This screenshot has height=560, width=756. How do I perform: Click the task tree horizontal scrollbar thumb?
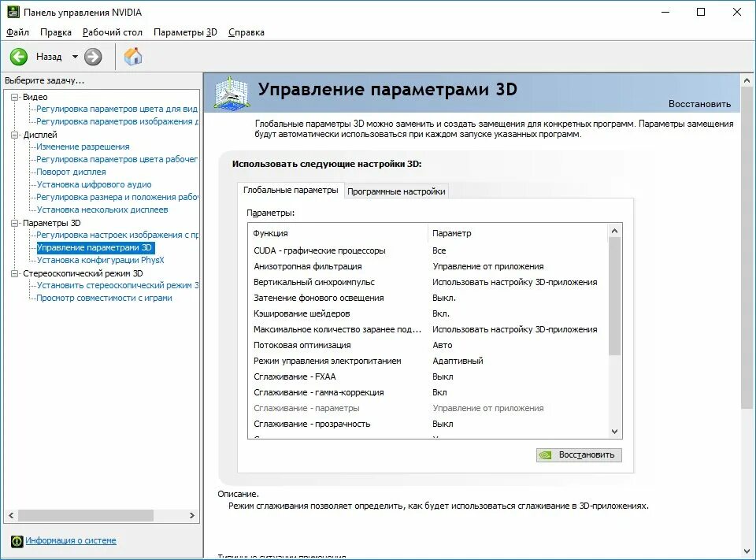tap(86, 515)
